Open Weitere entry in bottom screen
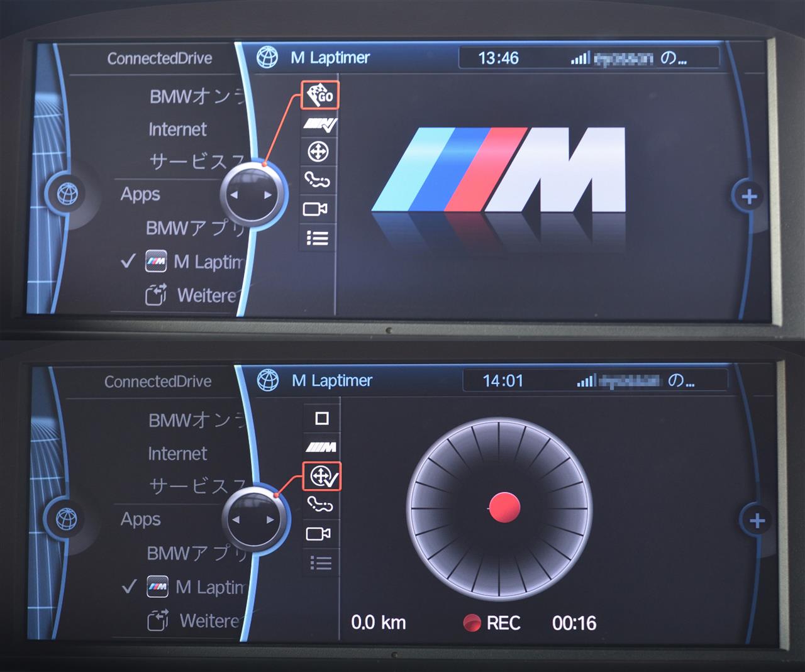The image size is (805, 672). [x=194, y=621]
